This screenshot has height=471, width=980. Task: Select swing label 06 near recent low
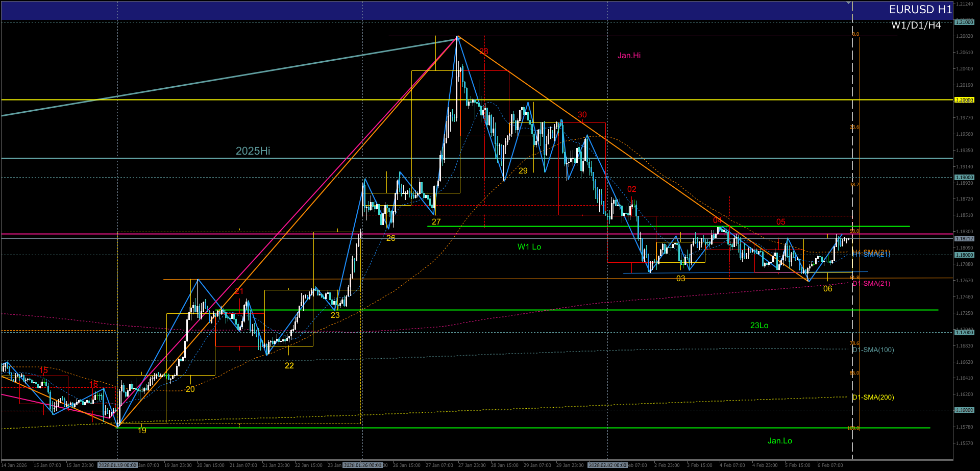[x=827, y=289]
